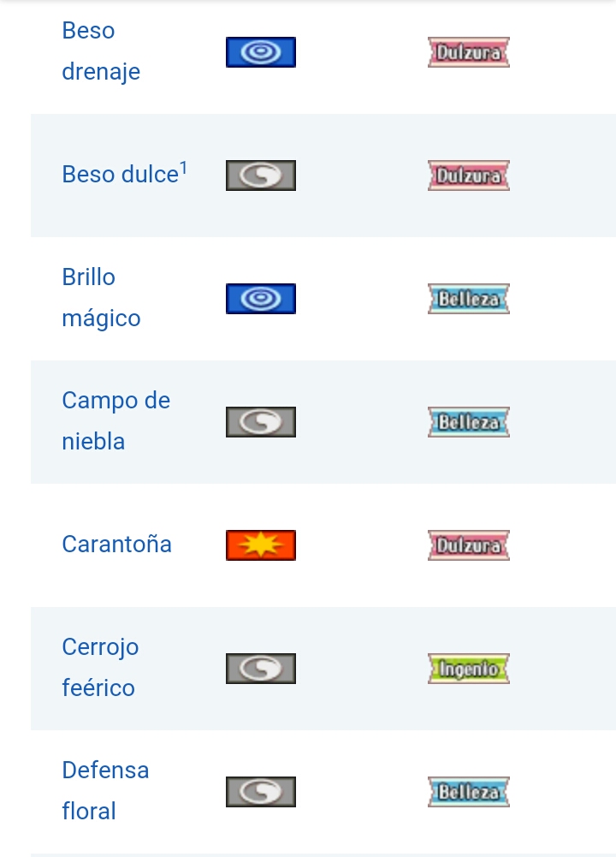Screen dimensions: 616x857
Task: Click the Ingenio badge for Cerrojo feérico
Action: (x=469, y=669)
